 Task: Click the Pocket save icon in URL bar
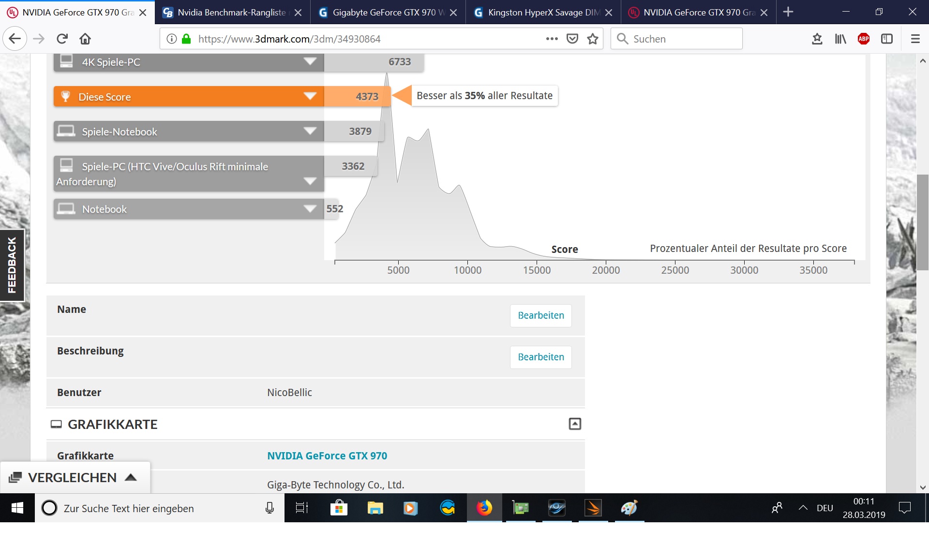click(x=572, y=39)
